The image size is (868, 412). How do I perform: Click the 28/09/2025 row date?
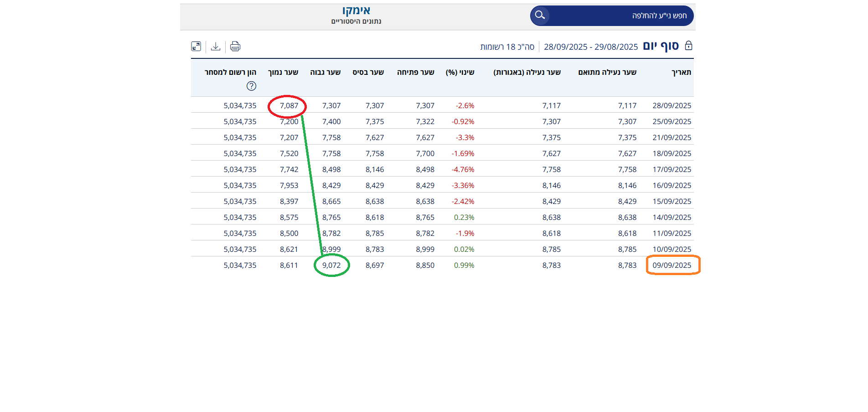672,105
